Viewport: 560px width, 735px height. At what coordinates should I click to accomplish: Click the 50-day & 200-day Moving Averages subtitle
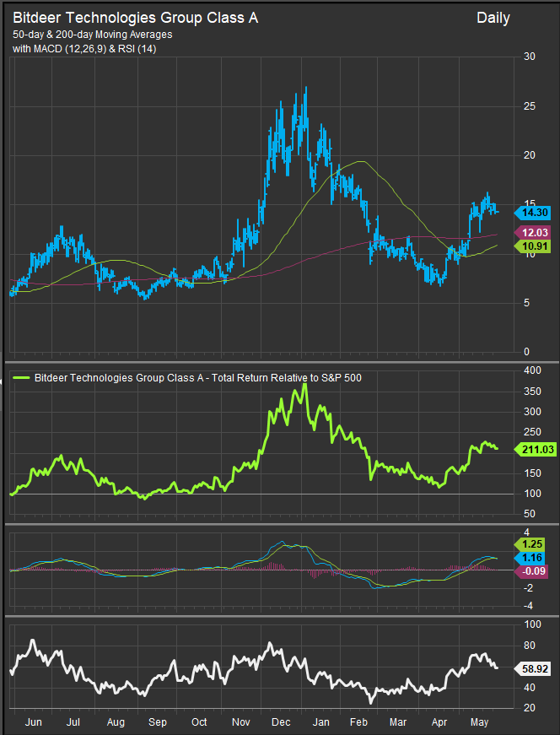(x=92, y=35)
